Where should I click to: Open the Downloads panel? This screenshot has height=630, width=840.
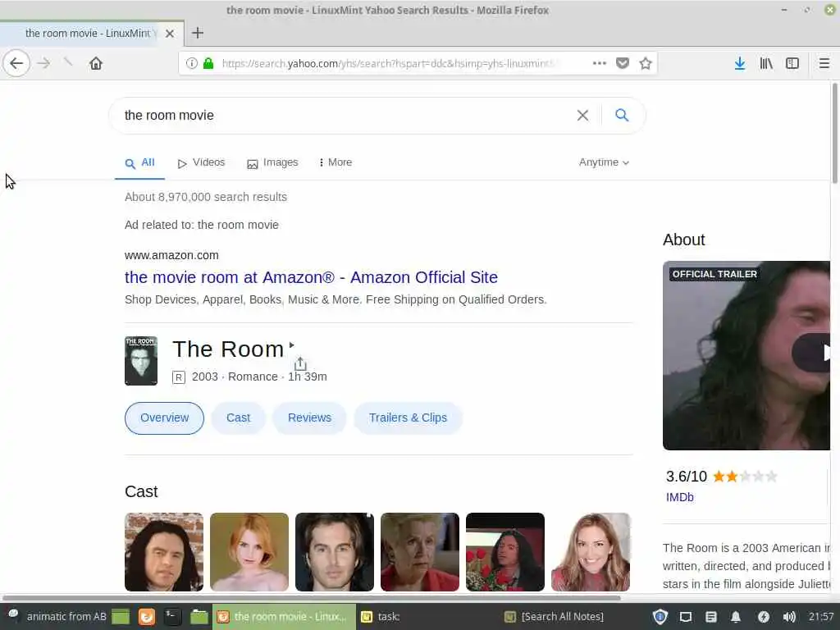click(740, 63)
